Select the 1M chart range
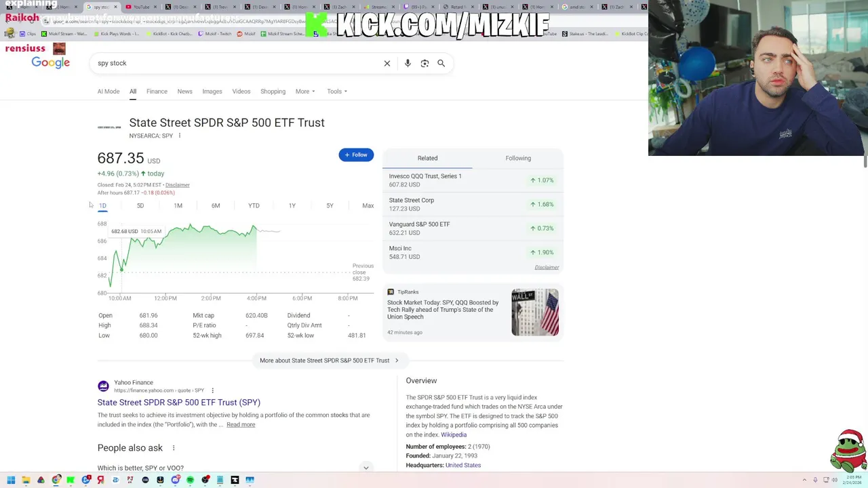This screenshot has height=488, width=868. pos(178,205)
